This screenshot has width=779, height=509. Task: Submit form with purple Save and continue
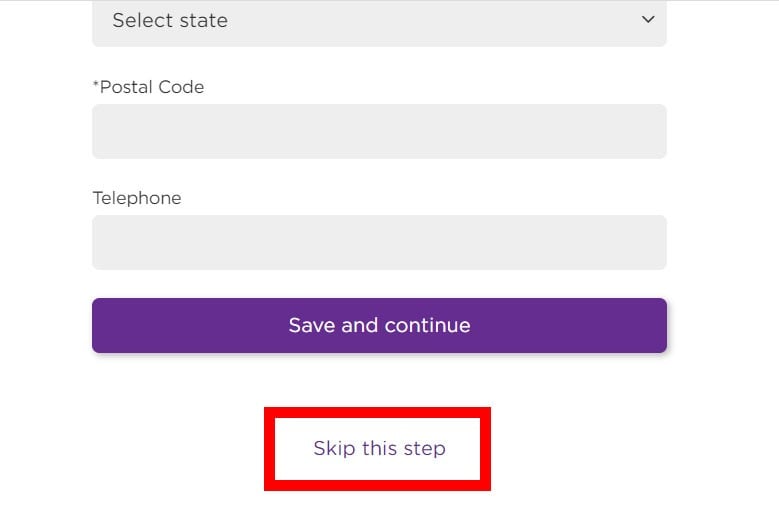pyautogui.click(x=378, y=325)
